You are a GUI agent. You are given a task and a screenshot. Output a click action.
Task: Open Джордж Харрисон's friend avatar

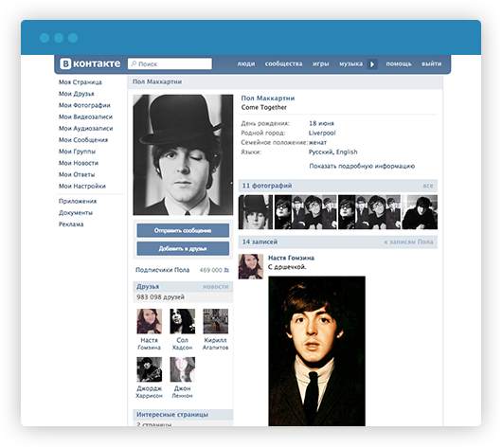[x=150, y=369]
